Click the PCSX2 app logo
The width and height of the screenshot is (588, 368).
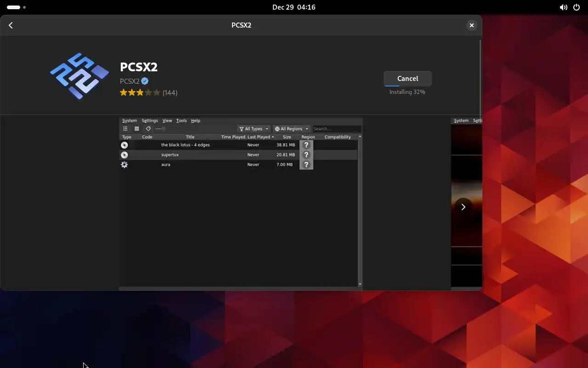79,76
